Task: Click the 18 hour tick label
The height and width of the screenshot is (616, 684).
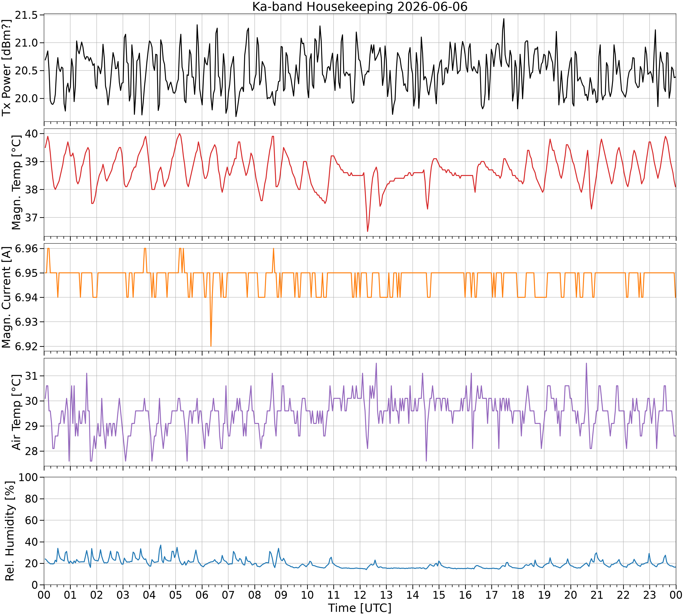Action: pyautogui.click(x=518, y=595)
